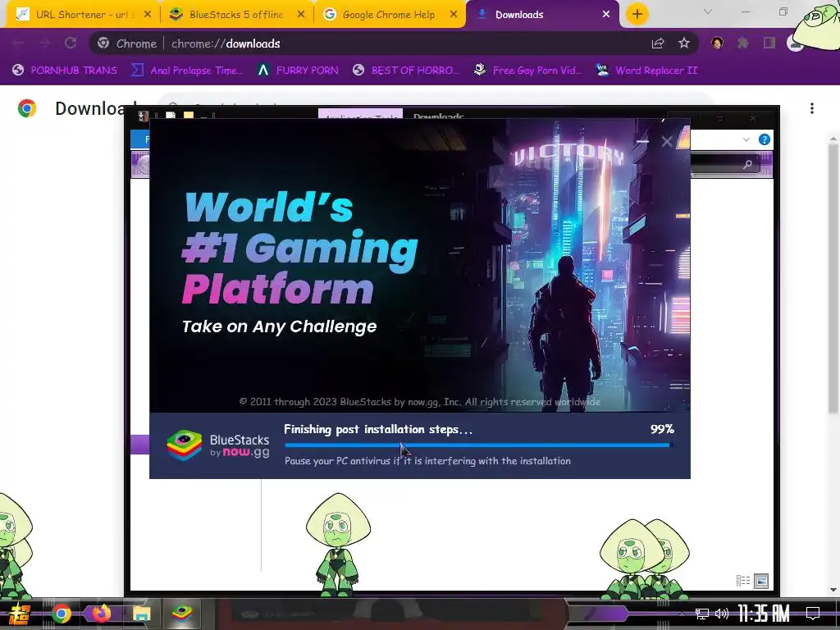Close the Google Chrome Help tab
Viewport: 840px width, 630px height.
[x=454, y=15]
